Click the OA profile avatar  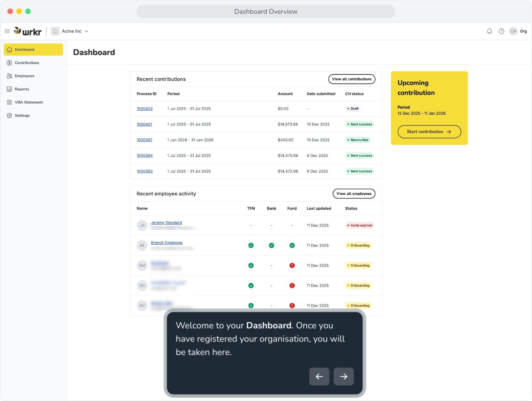(x=513, y=31)
